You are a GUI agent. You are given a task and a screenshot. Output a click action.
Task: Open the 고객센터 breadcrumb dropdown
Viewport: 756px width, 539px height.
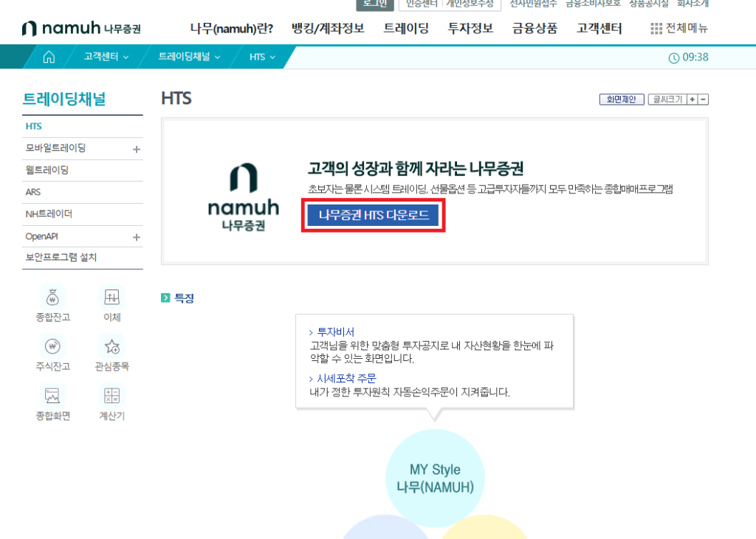[106, 57]
